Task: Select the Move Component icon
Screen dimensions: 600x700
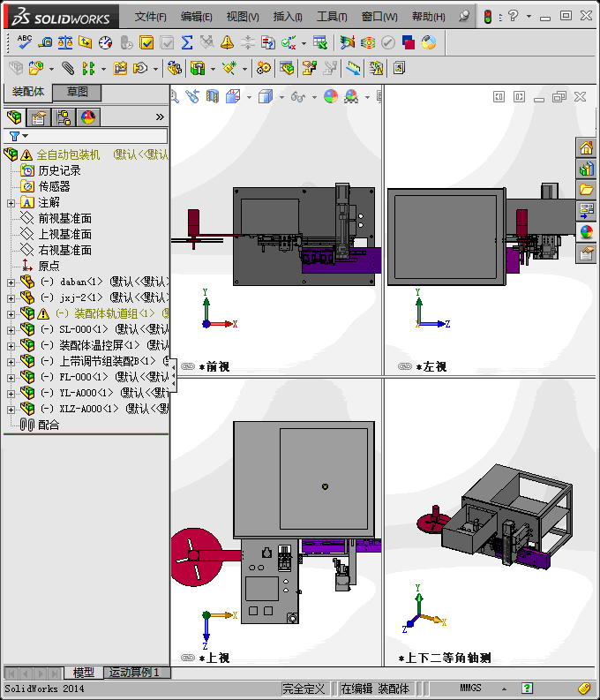Action: (x=140, y=68)
